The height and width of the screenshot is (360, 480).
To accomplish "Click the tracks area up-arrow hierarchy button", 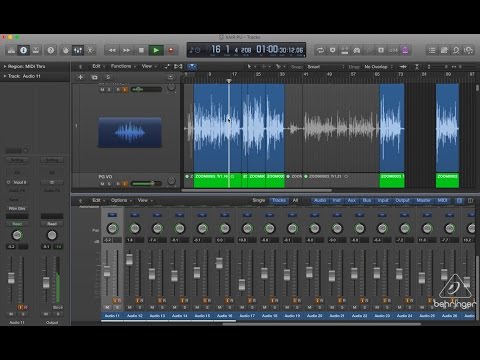I will (80, 67).
